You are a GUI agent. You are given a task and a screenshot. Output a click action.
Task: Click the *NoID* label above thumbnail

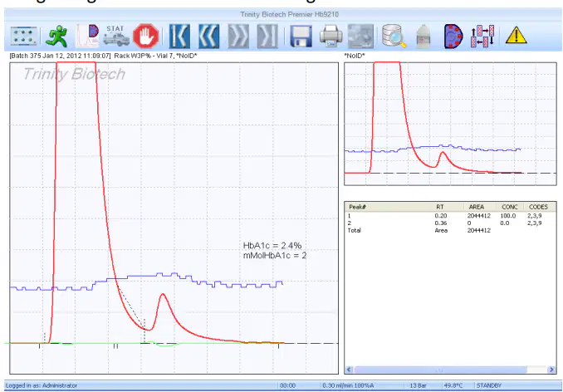[355, 56]
